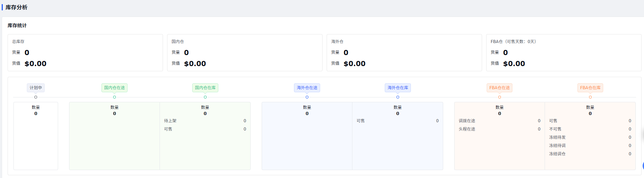
Task: Click the 冻结待发 row in FBA仓在库
Action: 590,137
